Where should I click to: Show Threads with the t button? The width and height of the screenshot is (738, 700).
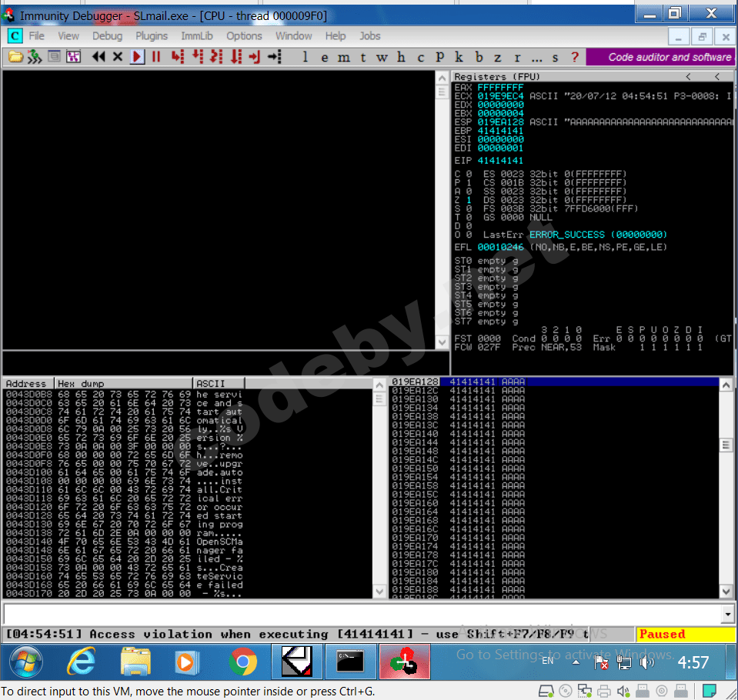pos(363,58)
